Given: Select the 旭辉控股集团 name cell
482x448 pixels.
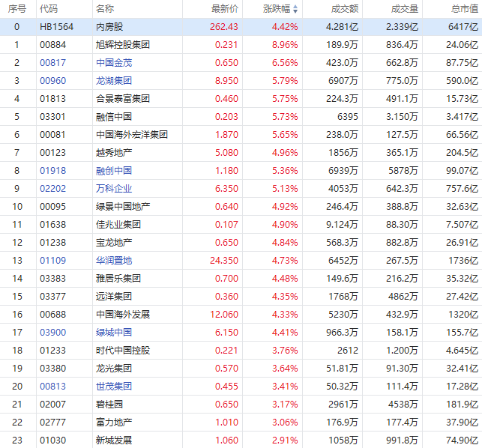Looking at the screenshot, I should point(123,45).
